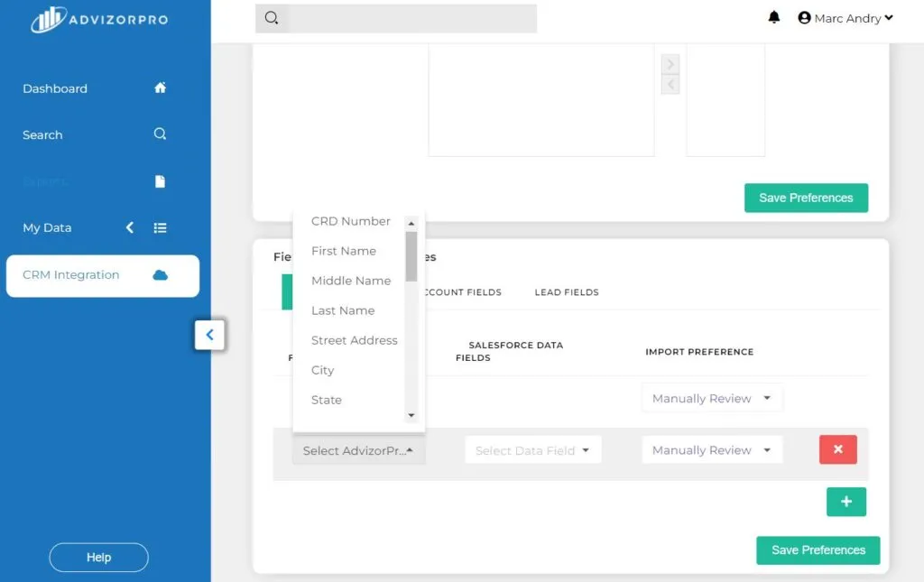Remove the mapping row with the red X

click(x=837, y=449)
